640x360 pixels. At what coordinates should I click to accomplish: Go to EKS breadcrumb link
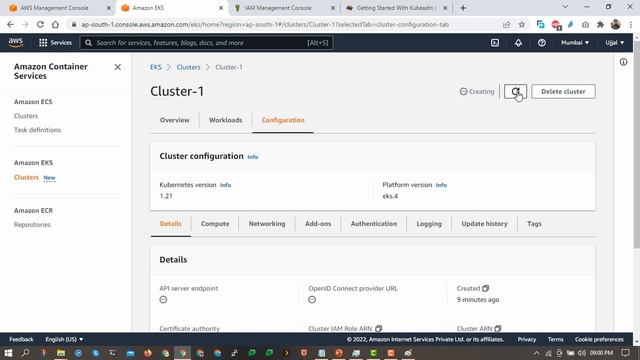coord(156,67)
